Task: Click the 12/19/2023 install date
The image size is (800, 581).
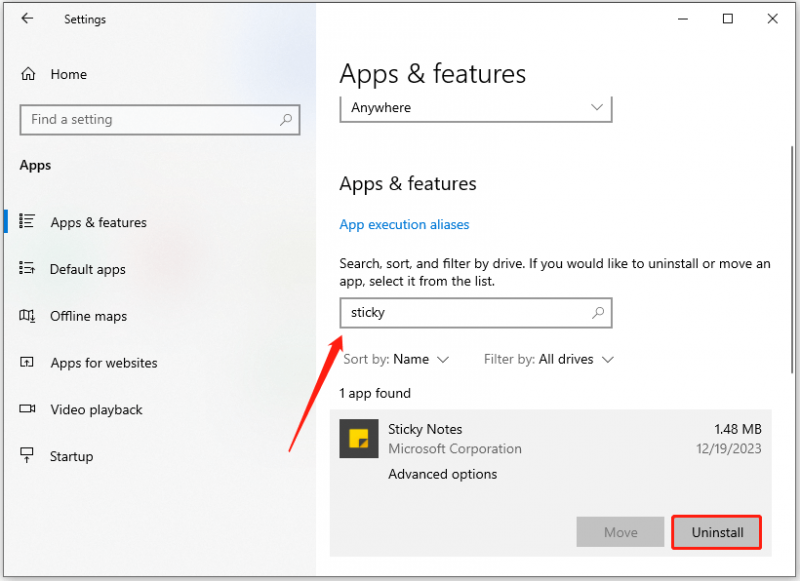Action: (729, 449)
